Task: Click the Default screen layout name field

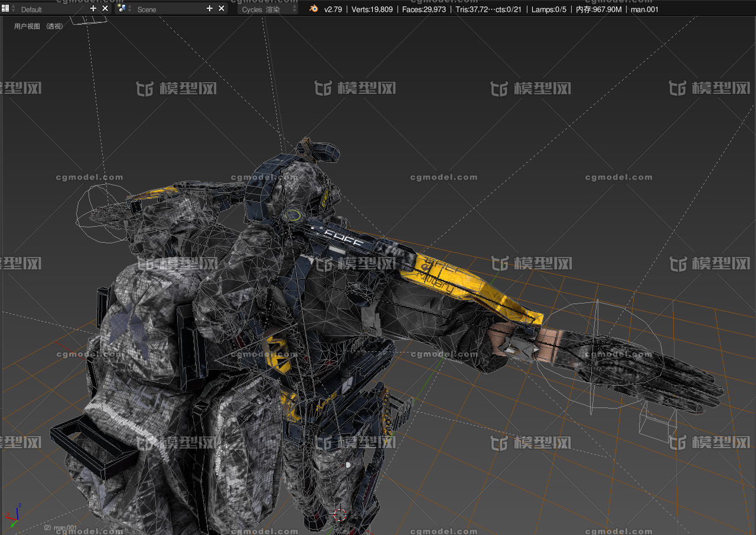Action: [x=52, y=9]
